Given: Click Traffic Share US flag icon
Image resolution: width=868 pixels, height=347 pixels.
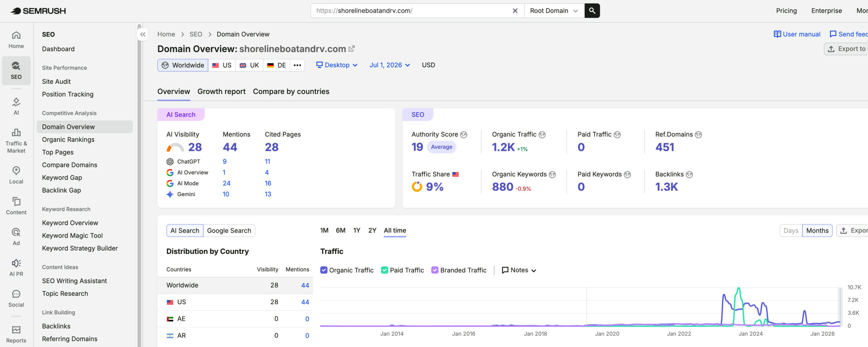Looking at the screenshot, I should point(455,174).
